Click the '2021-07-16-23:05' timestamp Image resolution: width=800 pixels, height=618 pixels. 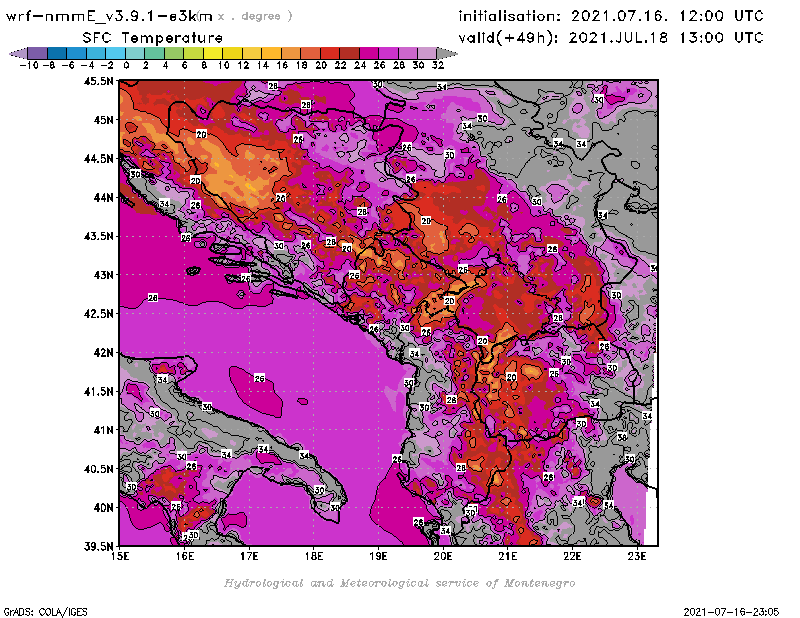tap(731, 612)
